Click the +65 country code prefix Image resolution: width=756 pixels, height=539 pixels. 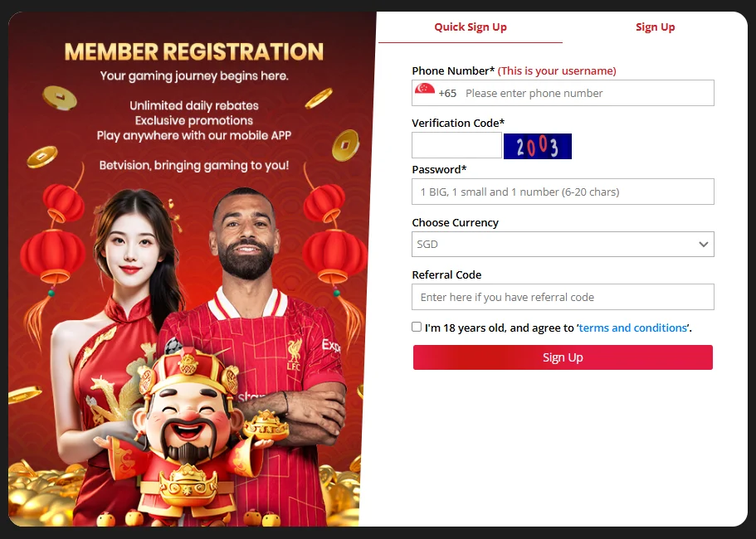(x=447, y=94)
